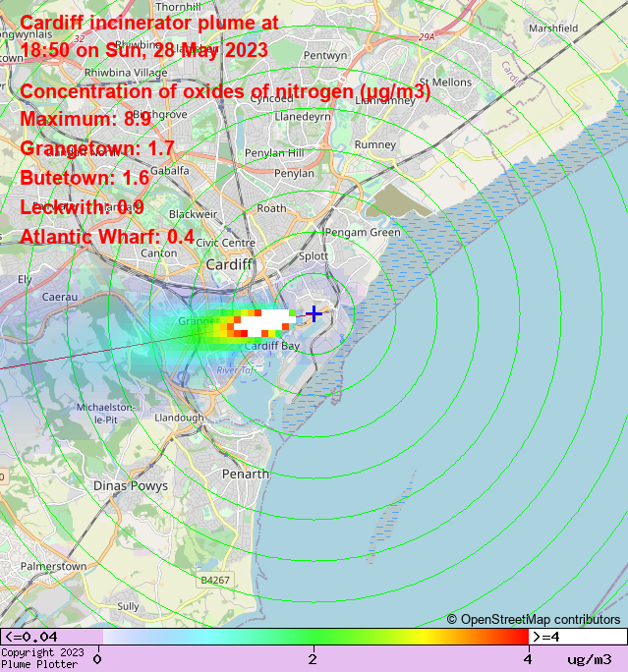Click the 'ug/m3' unit label in legend
This screenshot has height=672, width=628.
(x=589, y=659)
